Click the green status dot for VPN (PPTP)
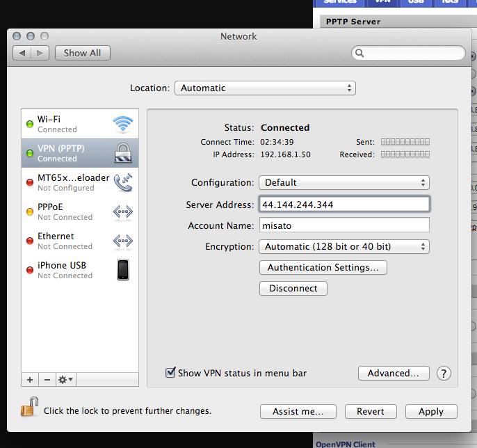Viewport: 477px width, 448px height. pyautogui.click(x=30, y=153)
